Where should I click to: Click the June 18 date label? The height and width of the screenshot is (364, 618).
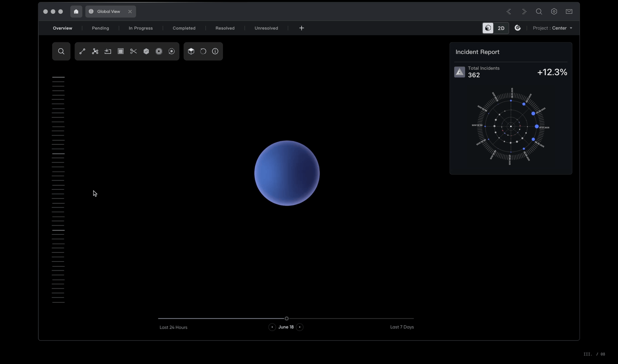pyautogui.click(x=286, y=327)
